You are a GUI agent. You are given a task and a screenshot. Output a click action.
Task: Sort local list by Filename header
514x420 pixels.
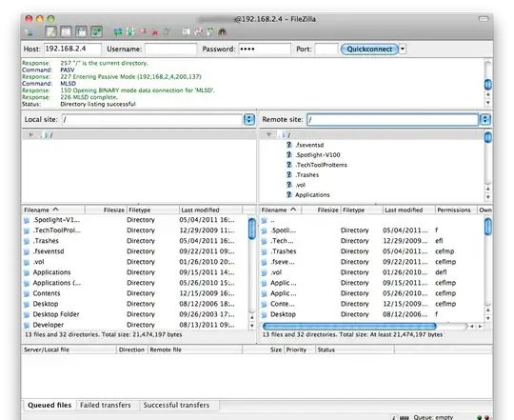click(x=53, y=210)
